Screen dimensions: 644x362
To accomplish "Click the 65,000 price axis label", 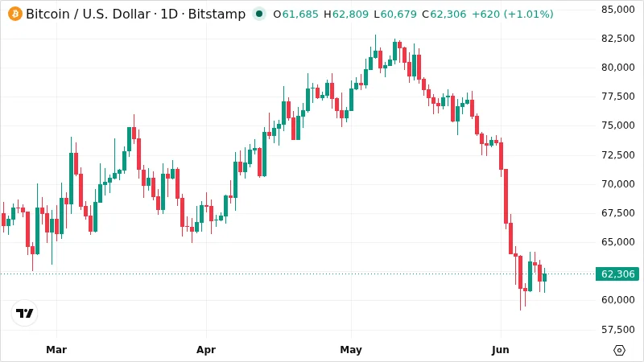I will (617, 242).
